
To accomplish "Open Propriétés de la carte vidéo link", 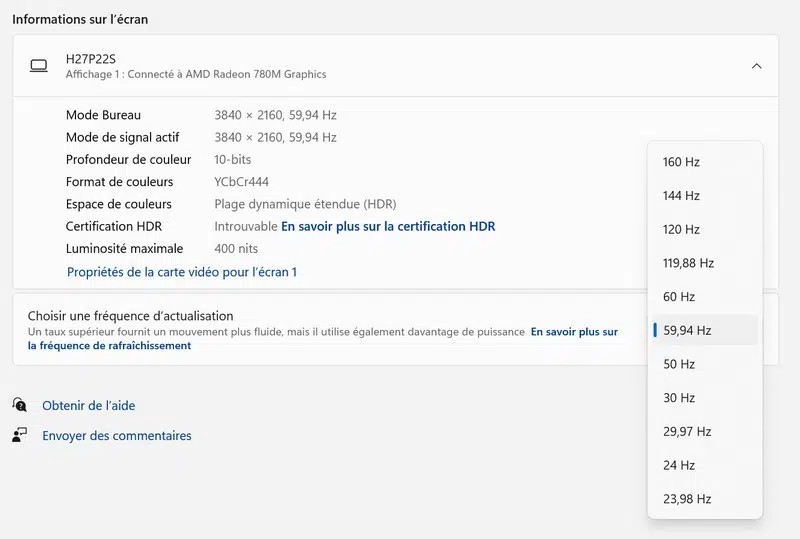I will [x=182, y=272].
